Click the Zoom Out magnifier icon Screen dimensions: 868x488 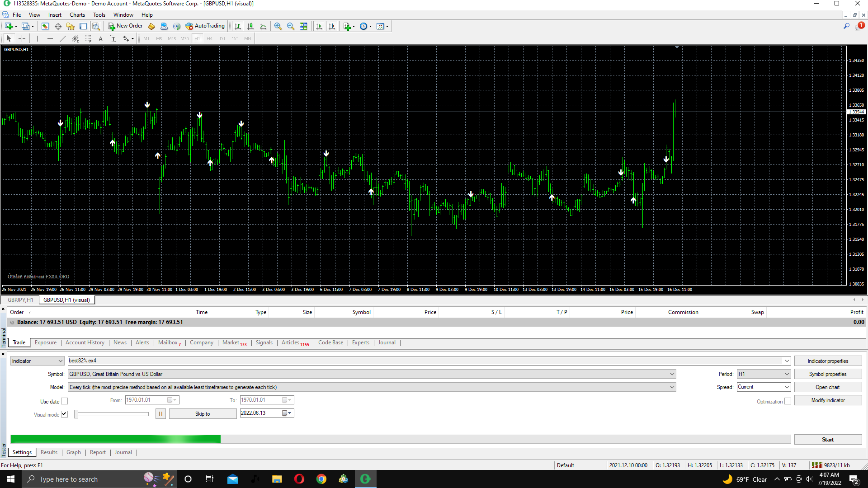pos(291,26)
